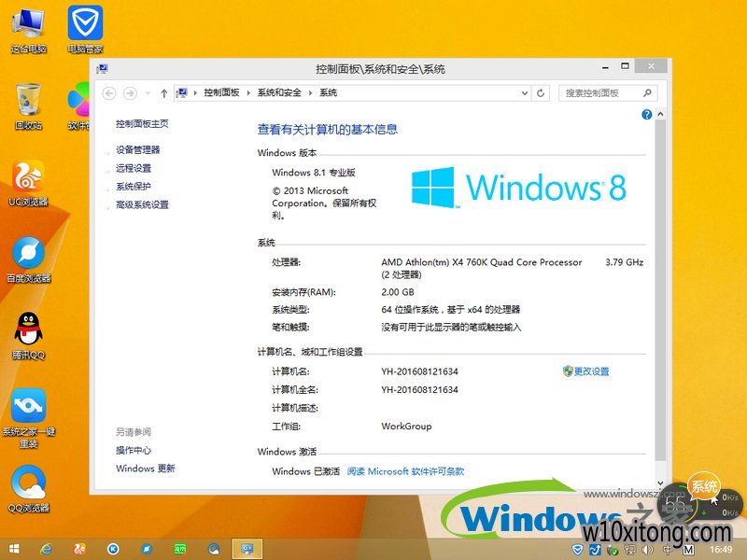Open UC浏览器 desktop icon
The height and width of the screenshot is (560, 747).
[x=28, y=182]
